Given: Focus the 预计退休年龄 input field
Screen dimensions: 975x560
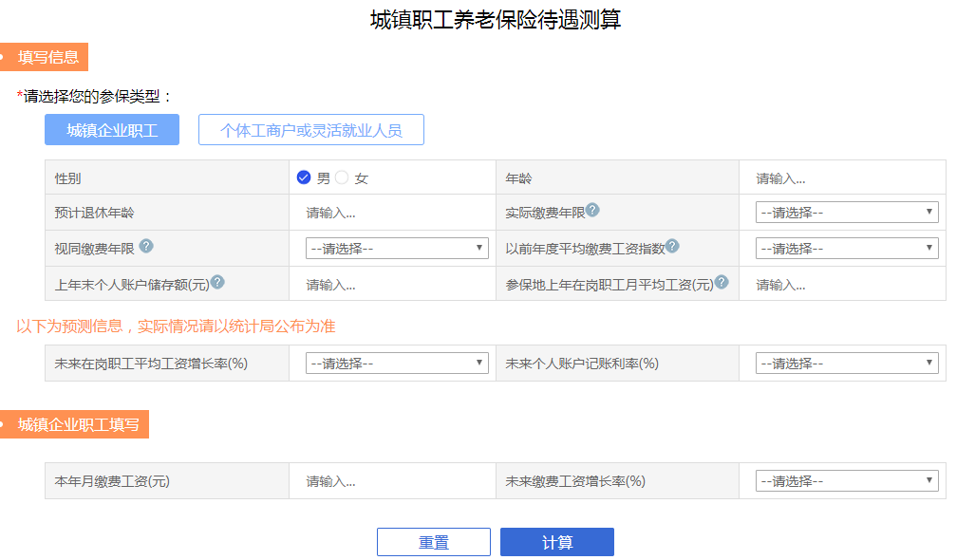Looking at the screenshot, I should 392,214.
